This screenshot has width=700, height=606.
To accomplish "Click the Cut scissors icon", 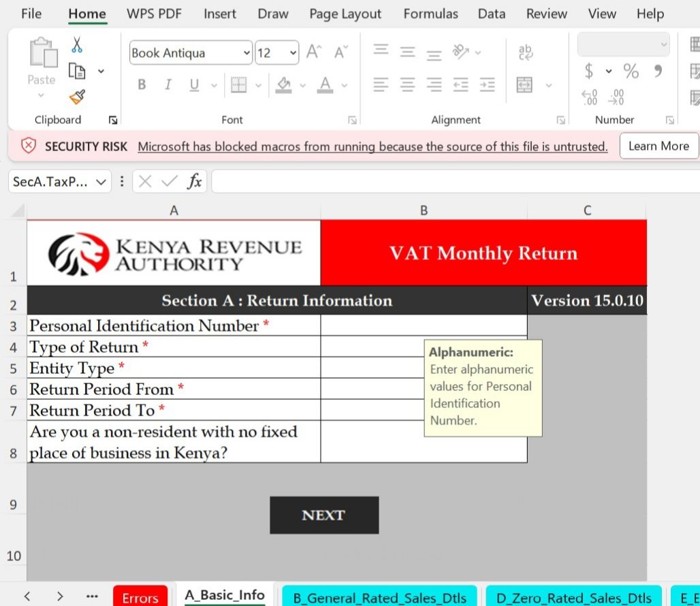I will tap(77, 45).
